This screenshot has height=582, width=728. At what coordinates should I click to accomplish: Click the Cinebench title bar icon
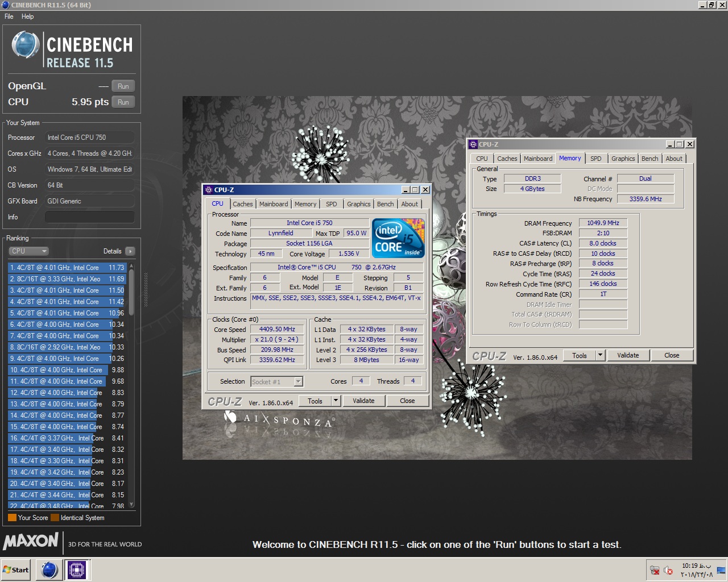point(5,5)
